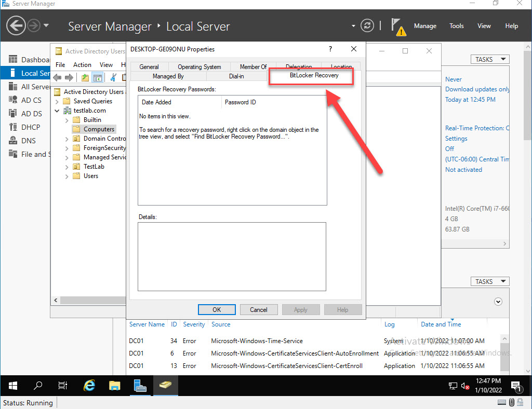Open the top TASKS dropdown
Image resolution: width=532 pixels, height=409 pixels.
coord(490,59)
